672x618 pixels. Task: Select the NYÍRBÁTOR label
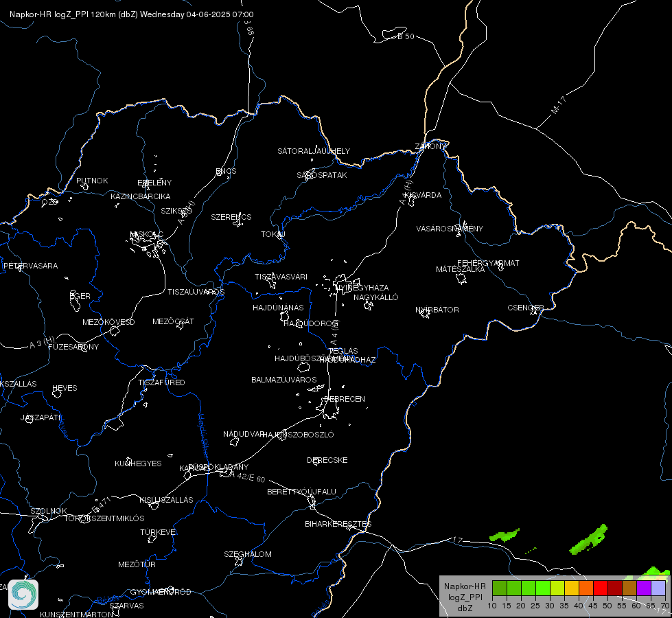[x=437, y=310]
